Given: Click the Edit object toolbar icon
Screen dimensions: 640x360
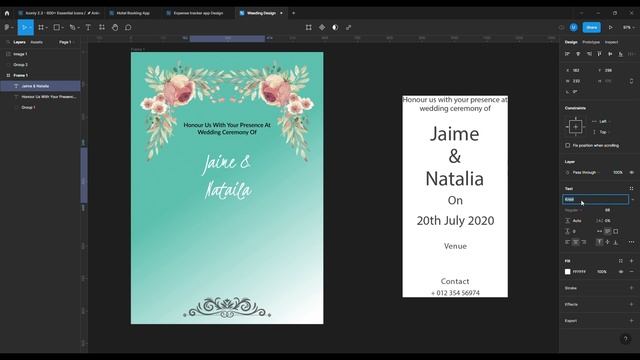Looking at the screenshot, I should (x=309, y=27).
